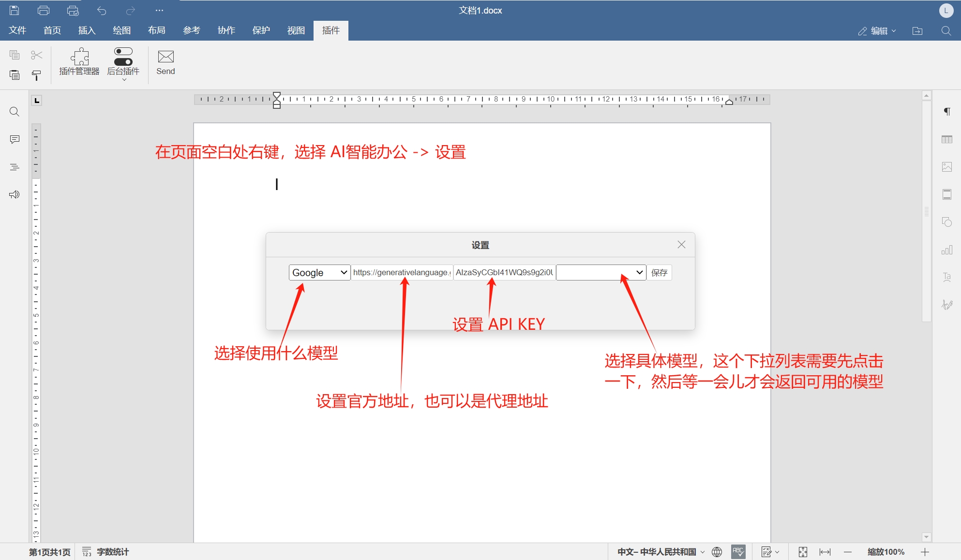The image size is (961, 560).
Task: Open the 插件管理器 (plugin manager)
Action: click(78, 63)
